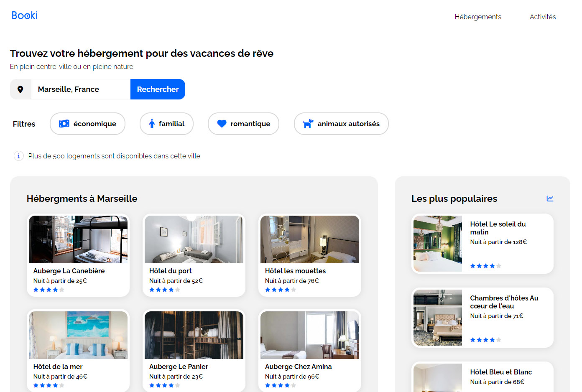This screenshot has width=582, height=392.
Task: Open Hôtel Le soleil du matin photo
Action: pos(438,244)
